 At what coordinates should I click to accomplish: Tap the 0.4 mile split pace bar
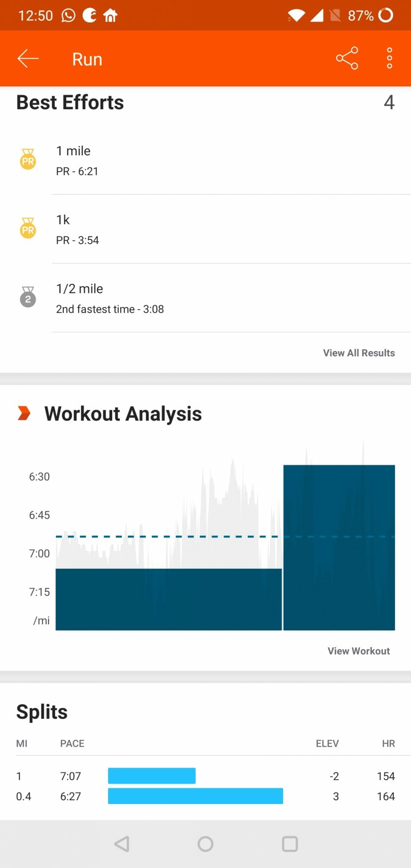coord(195,796)
